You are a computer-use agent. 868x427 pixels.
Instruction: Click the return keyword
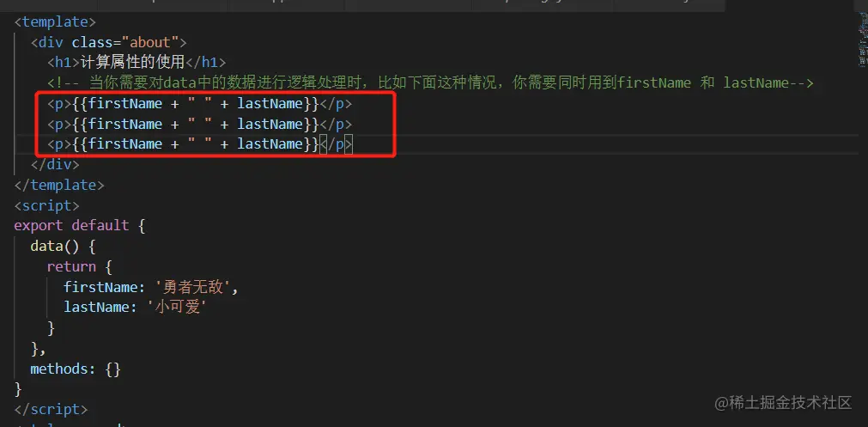(x=71, y=266)
